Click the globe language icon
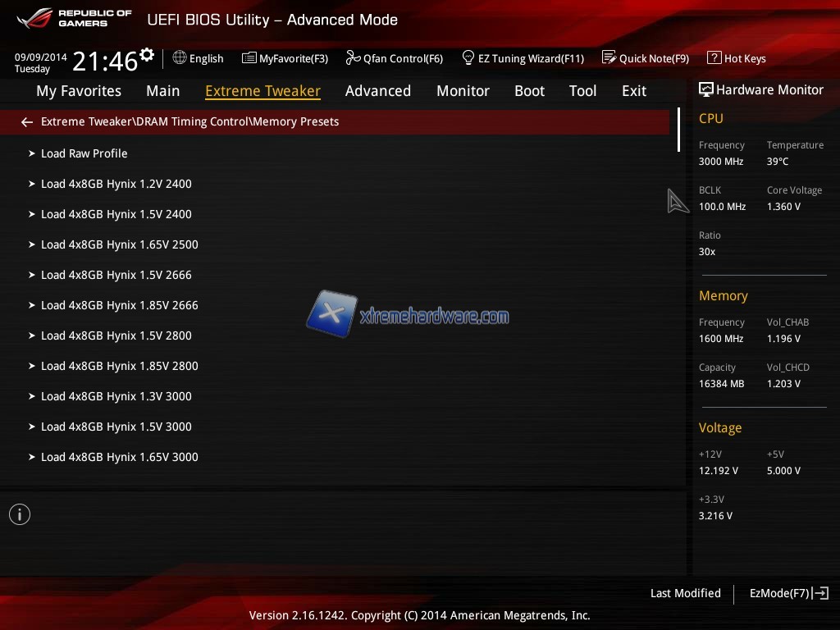 pos(180,58)
